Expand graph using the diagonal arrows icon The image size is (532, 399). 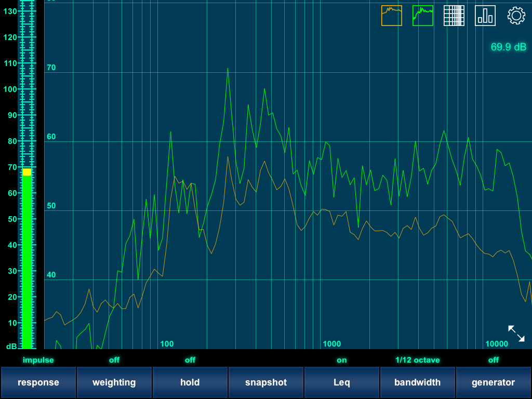(x=516, y=334)
